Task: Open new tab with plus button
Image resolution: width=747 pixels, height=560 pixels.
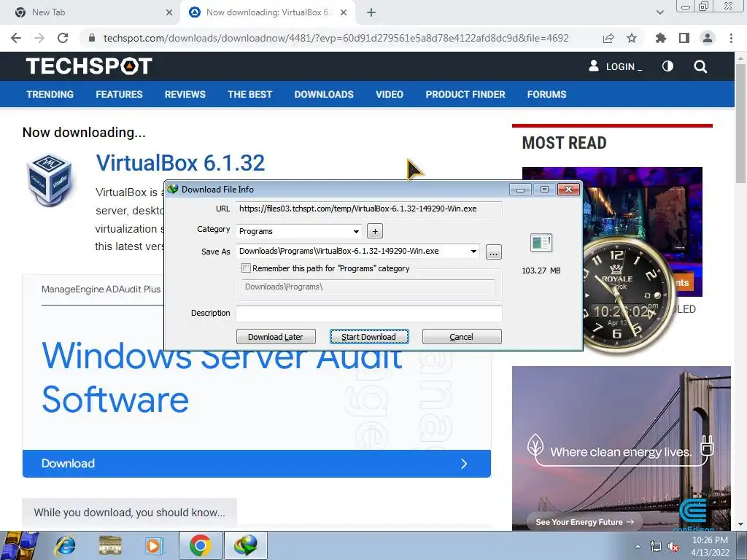Action: [371, 12]
